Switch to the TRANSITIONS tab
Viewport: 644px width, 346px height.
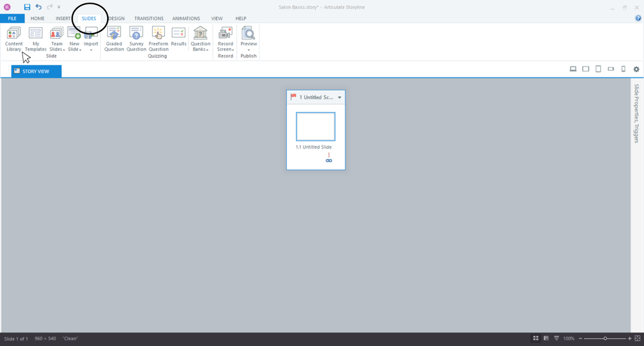149,19
